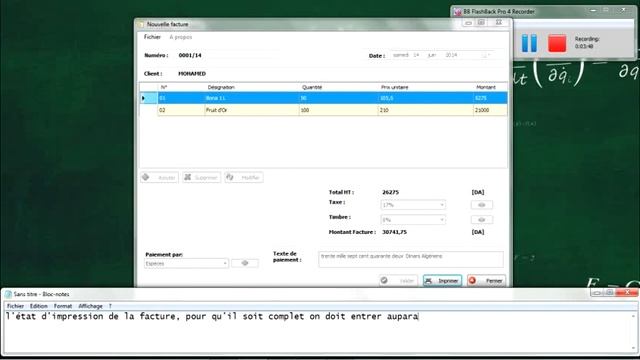The image size is (640, 360).
Task: Click the Texte de paiement field
Action: pos(411,260)
